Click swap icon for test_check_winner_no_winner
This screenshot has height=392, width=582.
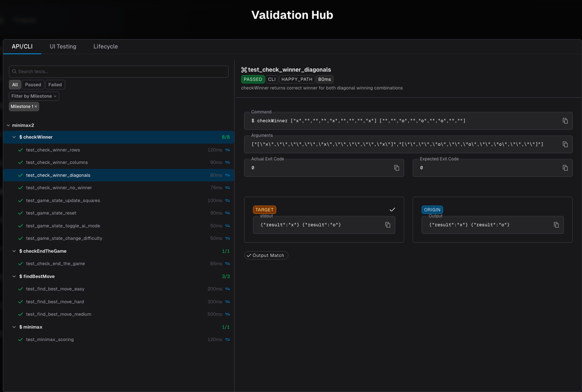coord(227,188)
